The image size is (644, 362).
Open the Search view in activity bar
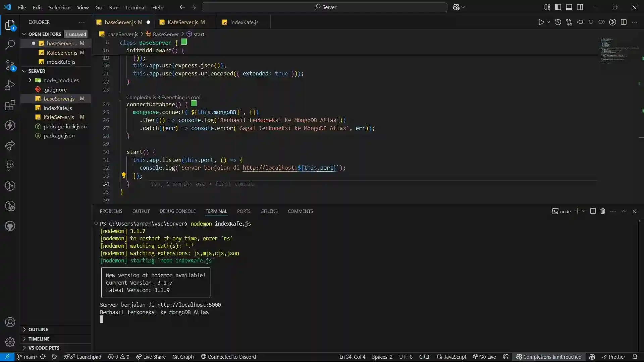[x=10, y=45]
